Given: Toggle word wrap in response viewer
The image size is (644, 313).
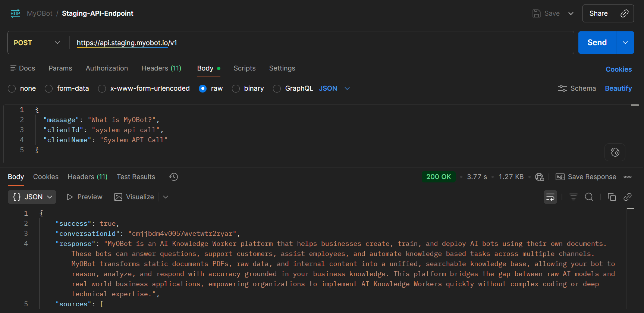Looking at the screenshot, I should tap(550, 197).
